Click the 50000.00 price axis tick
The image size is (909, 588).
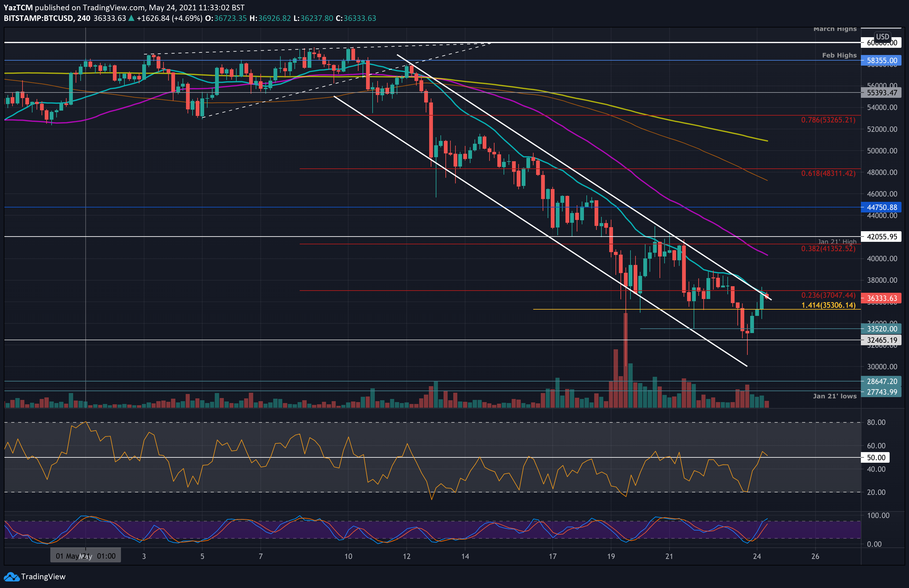[x=882, y=151]
